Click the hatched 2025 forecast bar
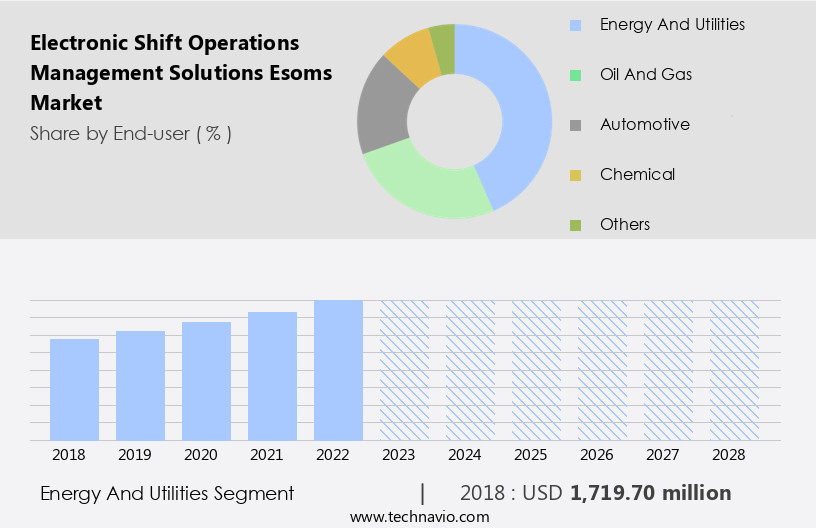The image size is (816, 528). coord(536,370)
